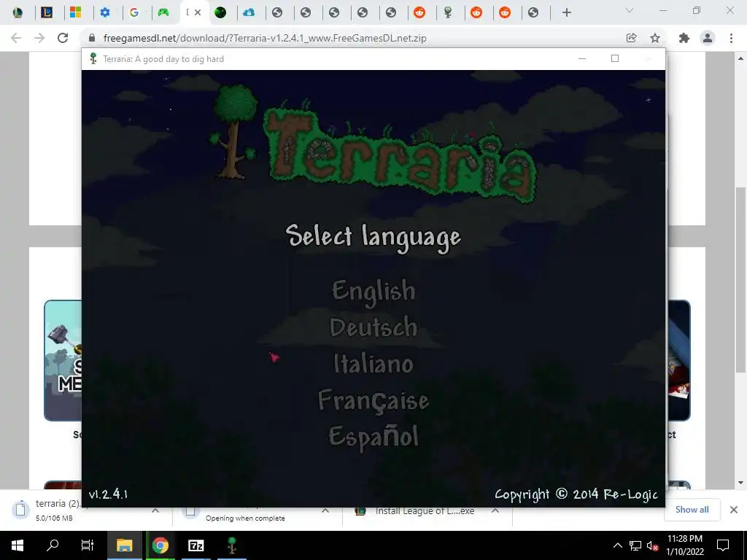
Task: Show hidden system tray icons
Action: point(617,545)
